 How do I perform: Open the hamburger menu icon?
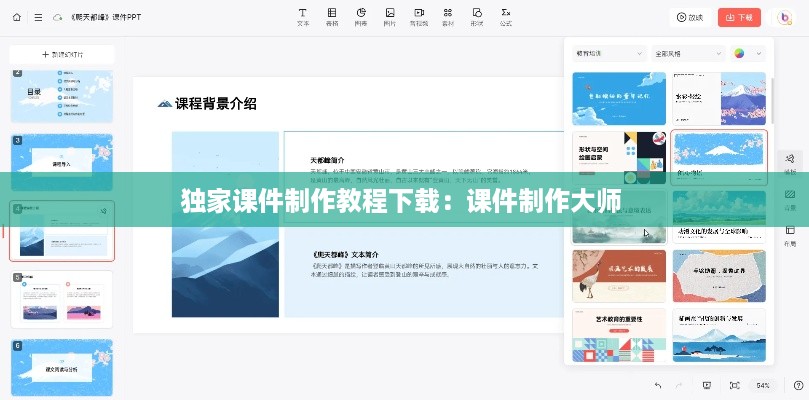pos(38,17)
